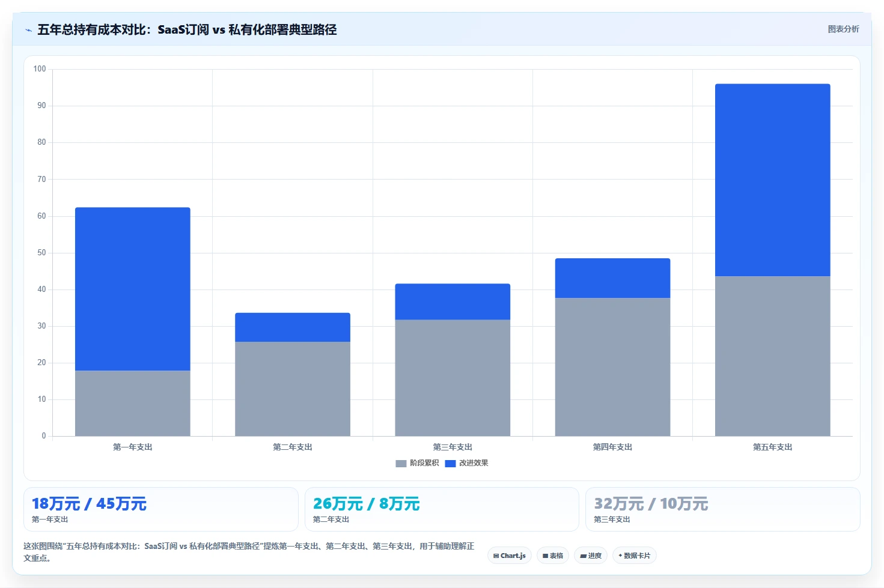The height and width of the screenshot is (588, 884).
Task: Click the 第三年支出 x-axis label
Action: tap(453, 447)
